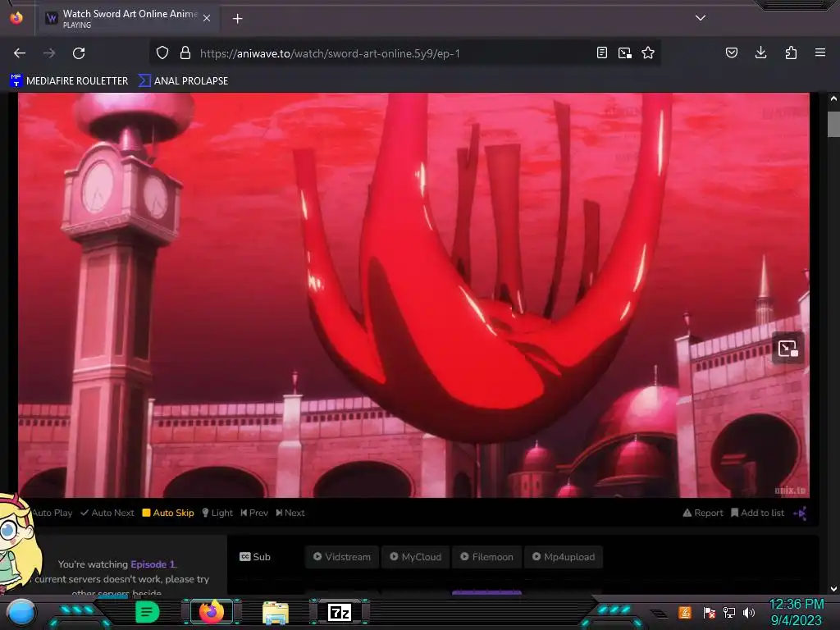Open File Explorer from the taskbar

(276, 612)
